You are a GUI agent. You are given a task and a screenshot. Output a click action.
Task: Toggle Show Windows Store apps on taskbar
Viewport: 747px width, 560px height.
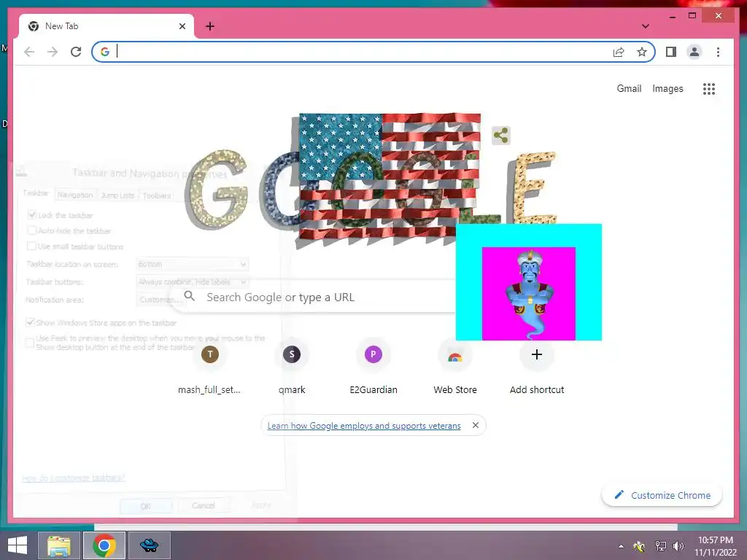[31, 322]
